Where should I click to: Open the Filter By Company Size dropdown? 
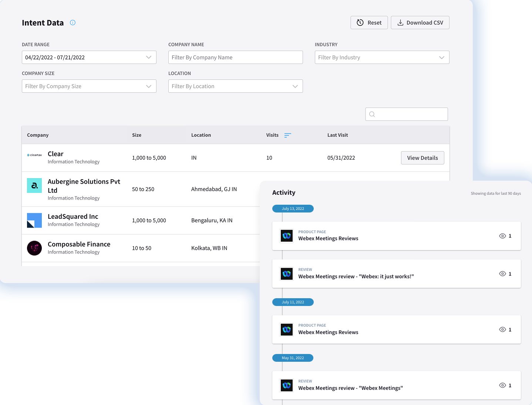click(89, 86)
